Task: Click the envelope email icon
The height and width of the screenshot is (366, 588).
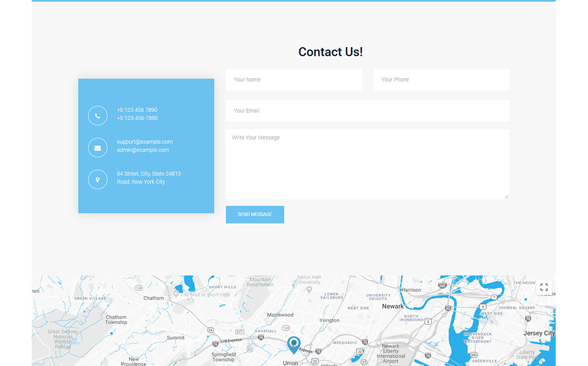Action: [x=97, y=148]
